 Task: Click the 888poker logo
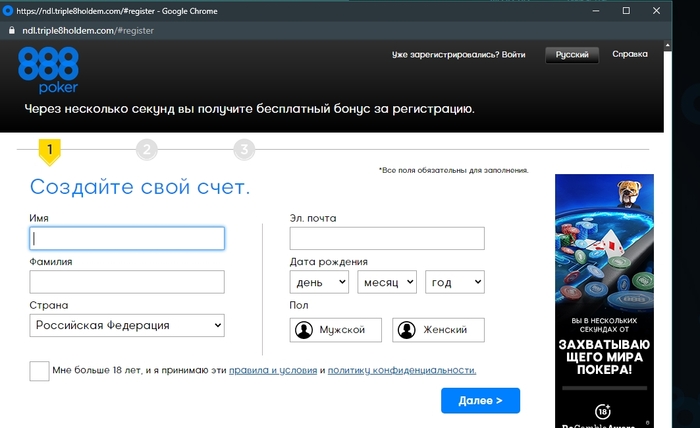pyautogui.click(x=48, y=71)
